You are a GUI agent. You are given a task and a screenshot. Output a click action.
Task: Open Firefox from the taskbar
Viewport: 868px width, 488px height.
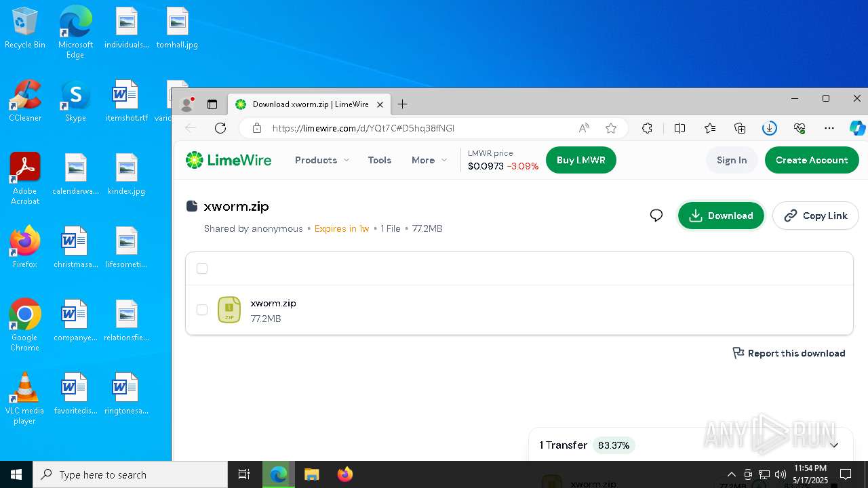(345, 474)
